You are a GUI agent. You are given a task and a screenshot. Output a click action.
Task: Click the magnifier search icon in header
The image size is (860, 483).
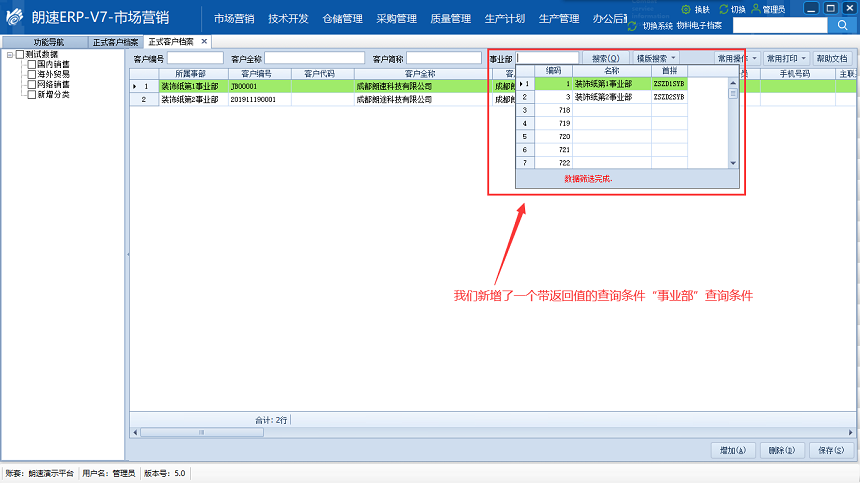click(x=842, y=25)
